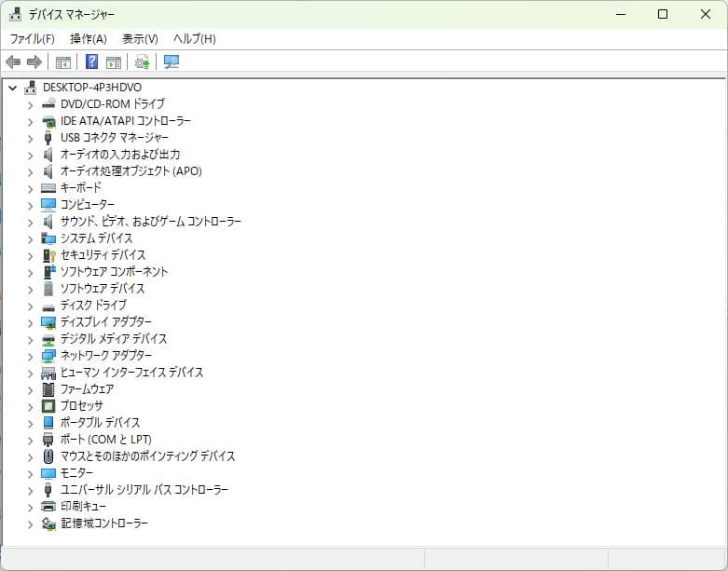Select the Device Manager title bar icon

(15, 14)
